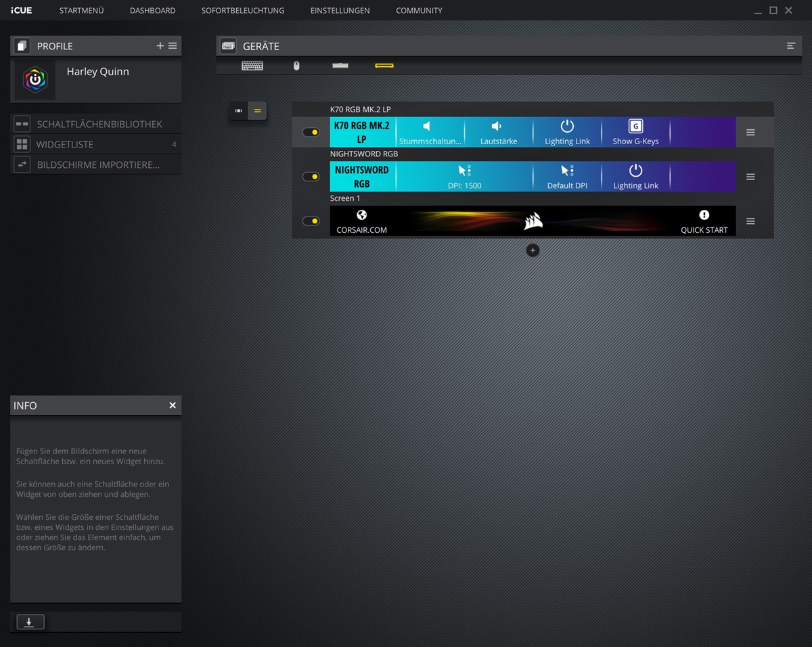This screenshot has width=812, height=647.
Task: Open WIDGETLISTE
Action: [96, 144]
